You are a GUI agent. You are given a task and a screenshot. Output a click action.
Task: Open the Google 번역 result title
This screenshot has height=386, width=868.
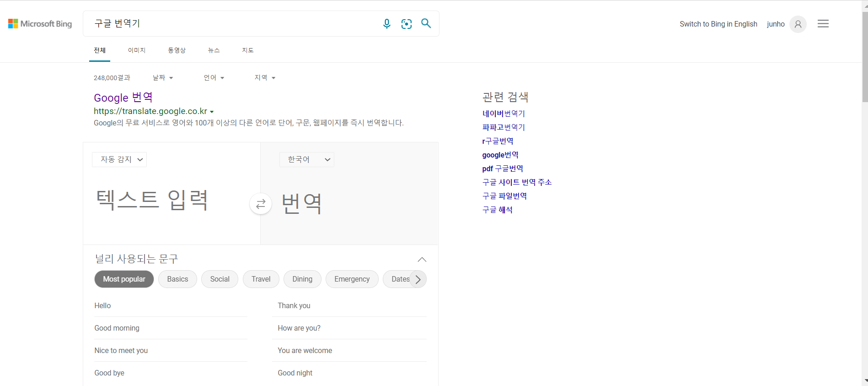[123, 98]
